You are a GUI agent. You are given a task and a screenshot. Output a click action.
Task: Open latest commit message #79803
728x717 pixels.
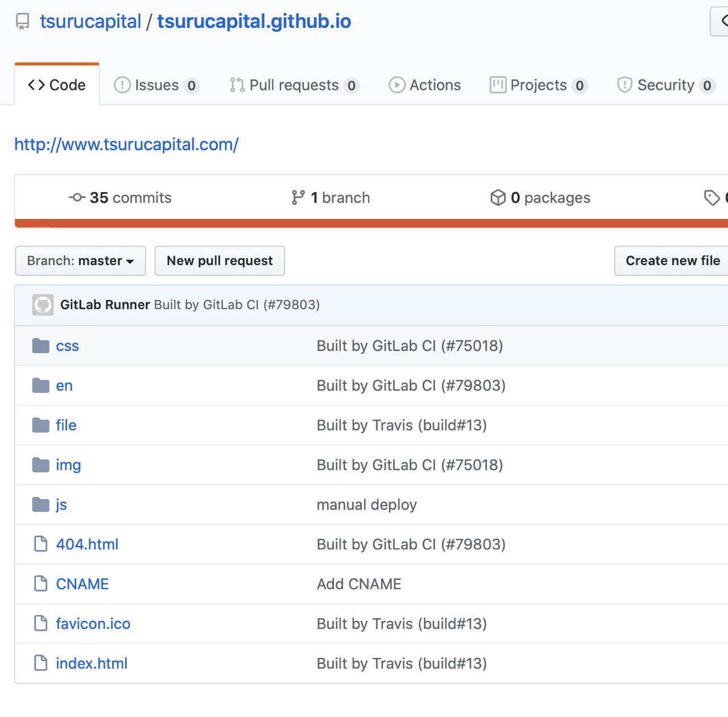point(237,305)
